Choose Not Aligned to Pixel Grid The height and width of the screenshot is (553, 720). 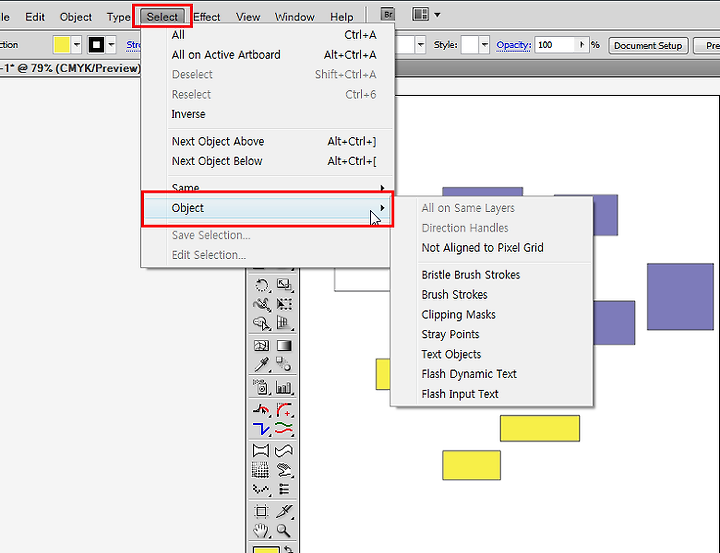pos(492,248)
